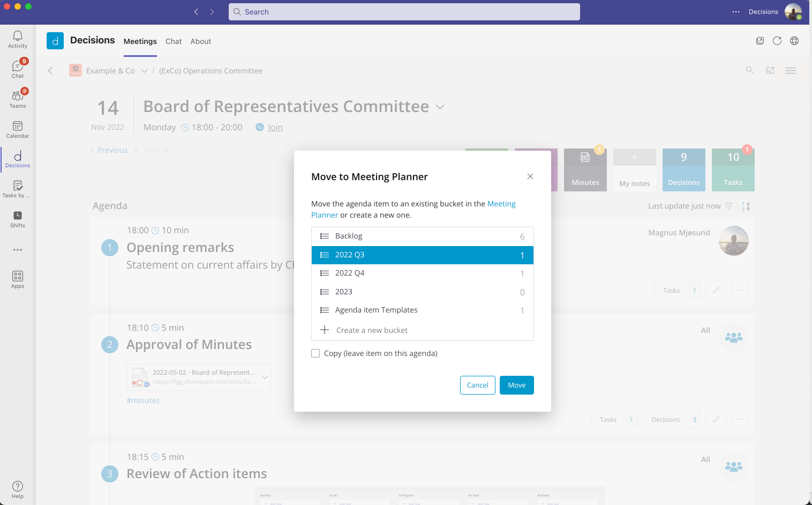Go forward with the title bar arrow
The width and height of the screenshot is (812, 505).
(x=212, y=12)
